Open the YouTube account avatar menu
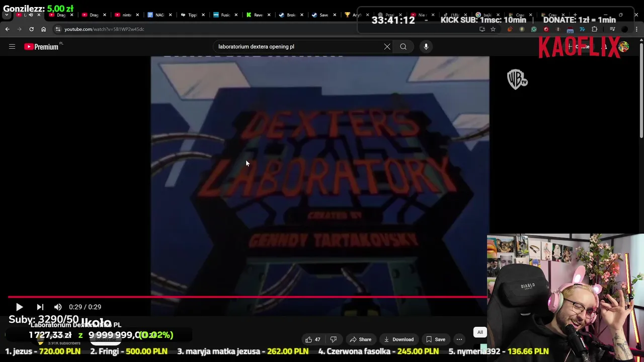Screen dimensions: 644x362 coord(623,47)
